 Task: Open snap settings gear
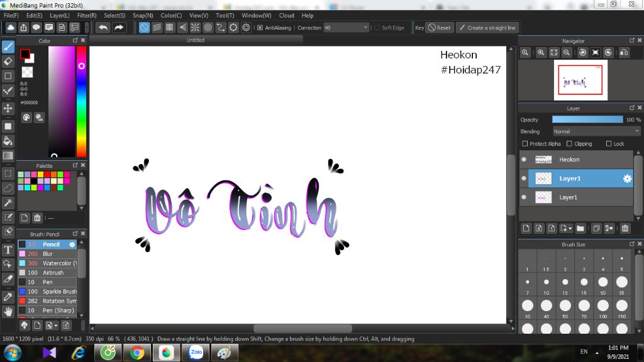(x=246, y=28)
